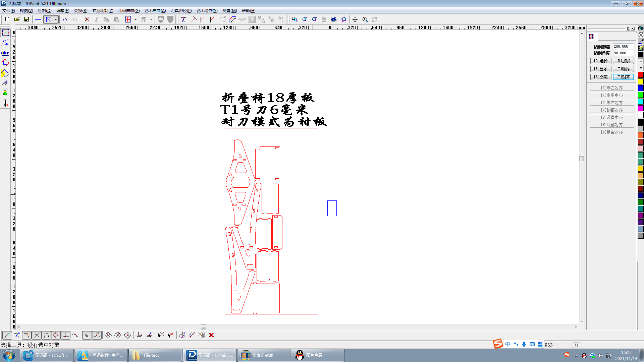The width and height of the screenshot is (644, 362).
Task: Toggle endpoint snap mode button
Action: 7,335
